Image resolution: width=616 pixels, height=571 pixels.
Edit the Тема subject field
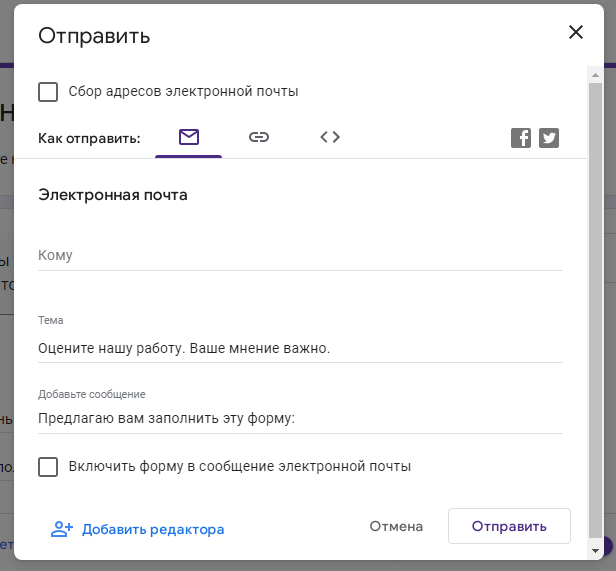click(x=301, y=349)
